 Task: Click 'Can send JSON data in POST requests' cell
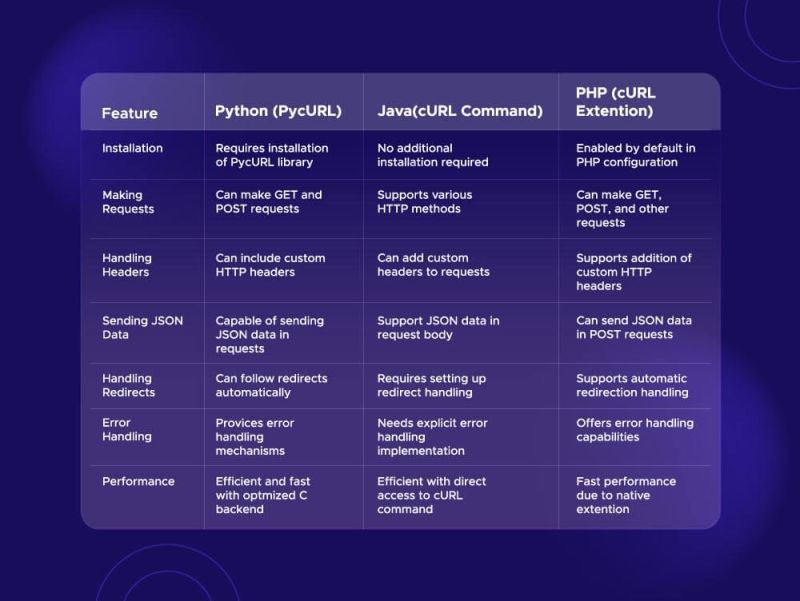point(631,328)
